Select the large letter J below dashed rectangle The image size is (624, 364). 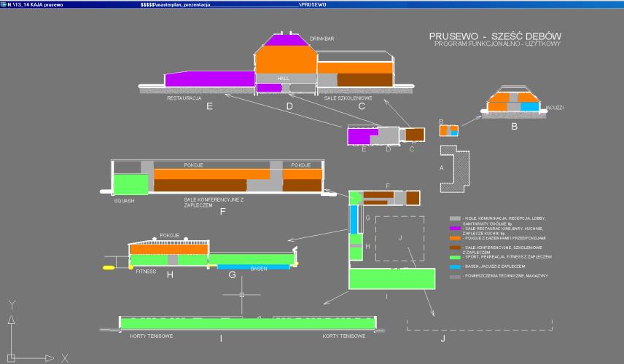pyautogui.click(x=442, y=339)
